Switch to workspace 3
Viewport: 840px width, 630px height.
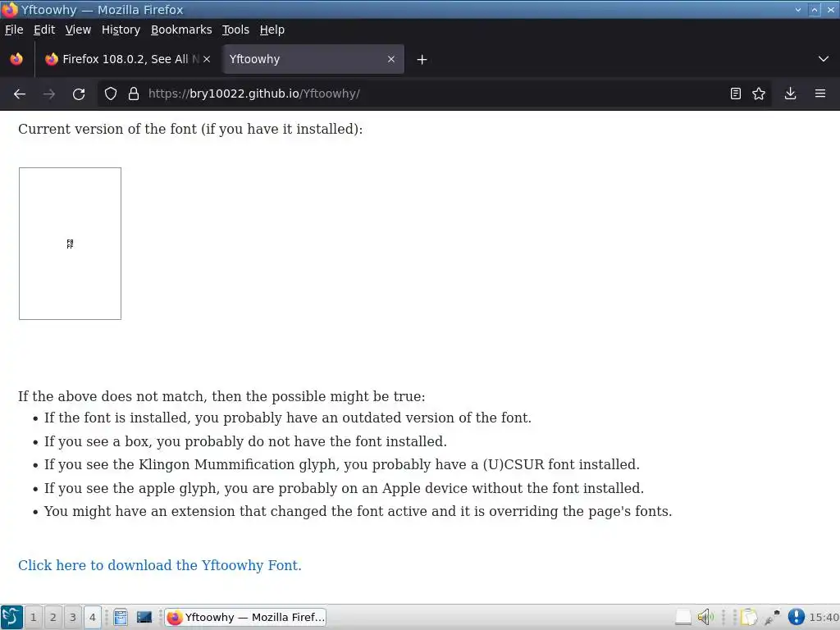(x=73, y=617)
